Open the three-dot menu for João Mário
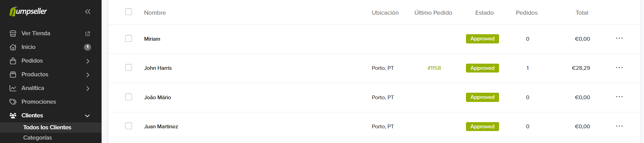Image resolution: width=644 pixels, height=143 pixels. [619, 97]
